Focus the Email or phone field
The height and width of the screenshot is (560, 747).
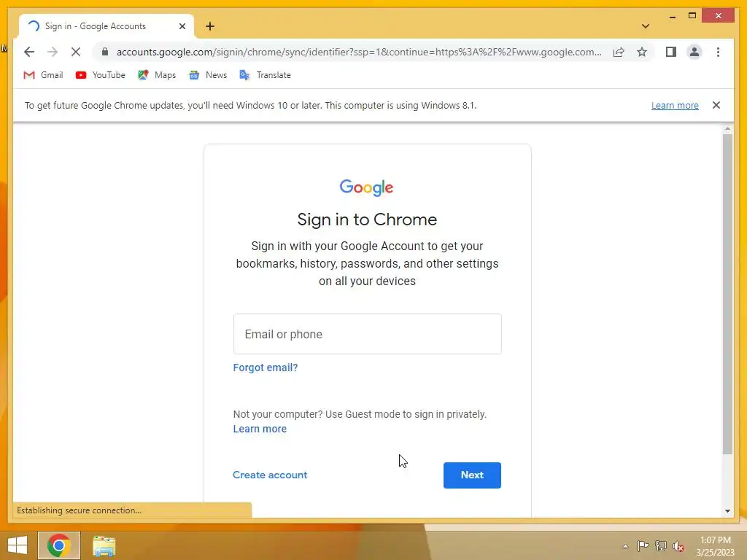(x=368, y=334)
